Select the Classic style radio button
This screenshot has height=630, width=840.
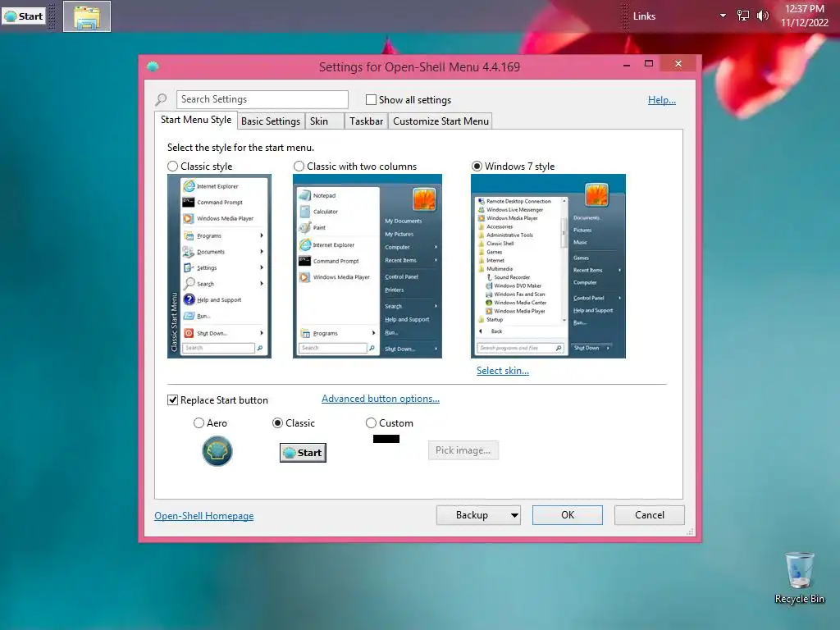pos(172,167)
